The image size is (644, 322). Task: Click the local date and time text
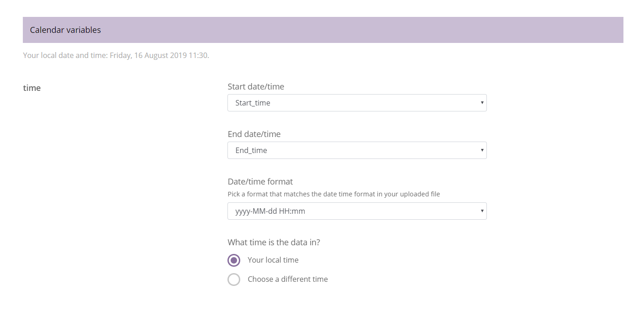tap(116, 55)
